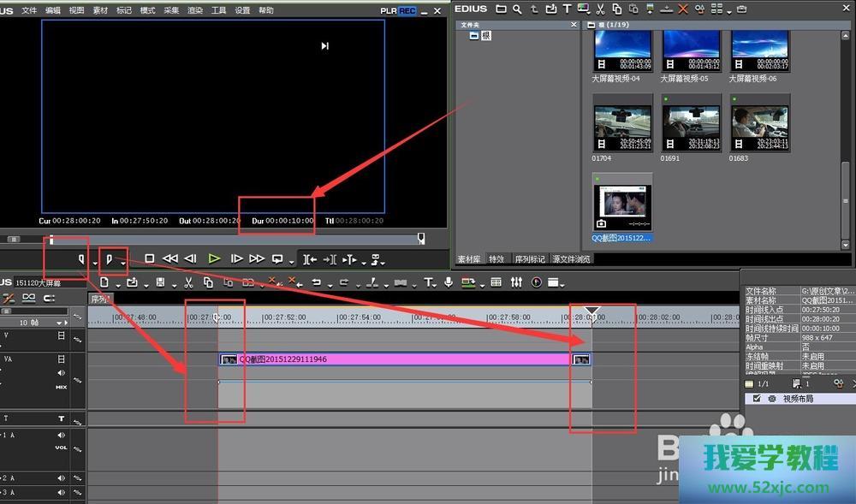Click the microphone voice-over icon
Image resolution: width=856 pixels, height=504 pixels.
click(x=448, y=282)
